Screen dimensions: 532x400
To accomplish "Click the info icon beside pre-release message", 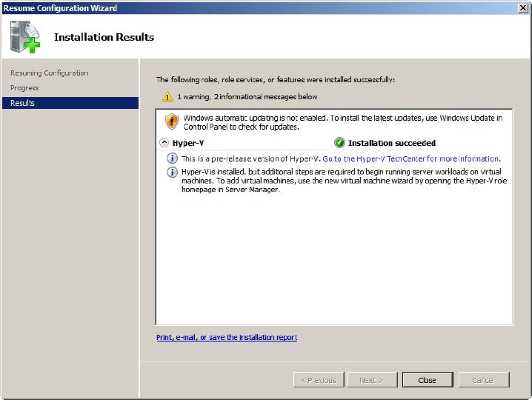I will 172,158.
